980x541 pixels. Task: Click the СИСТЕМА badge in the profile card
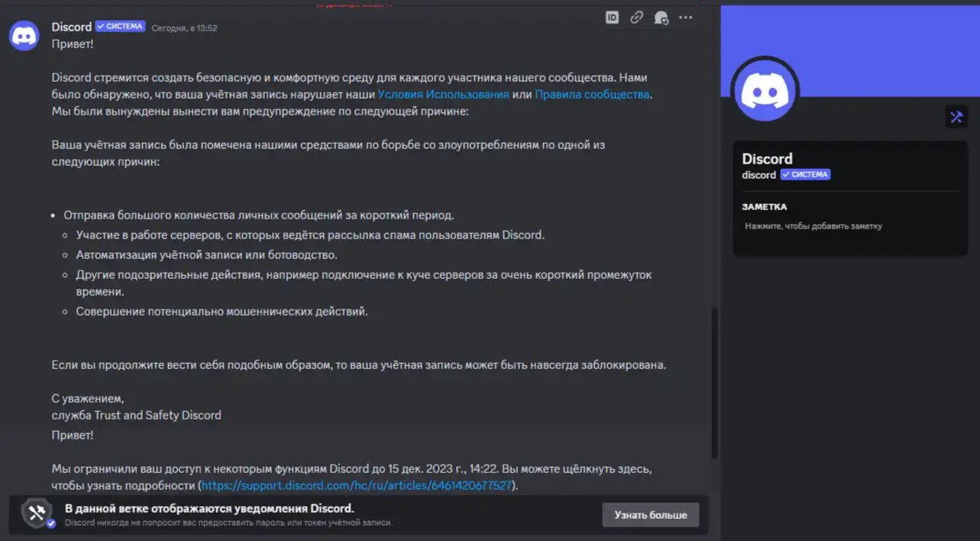coord(805,175)
